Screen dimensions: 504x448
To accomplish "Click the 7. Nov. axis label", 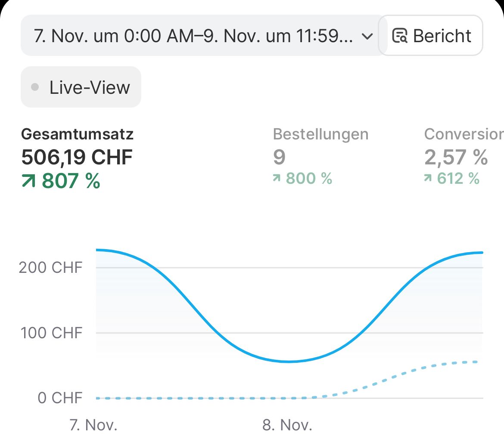I will pyautogui.click(x=93, y=425).
